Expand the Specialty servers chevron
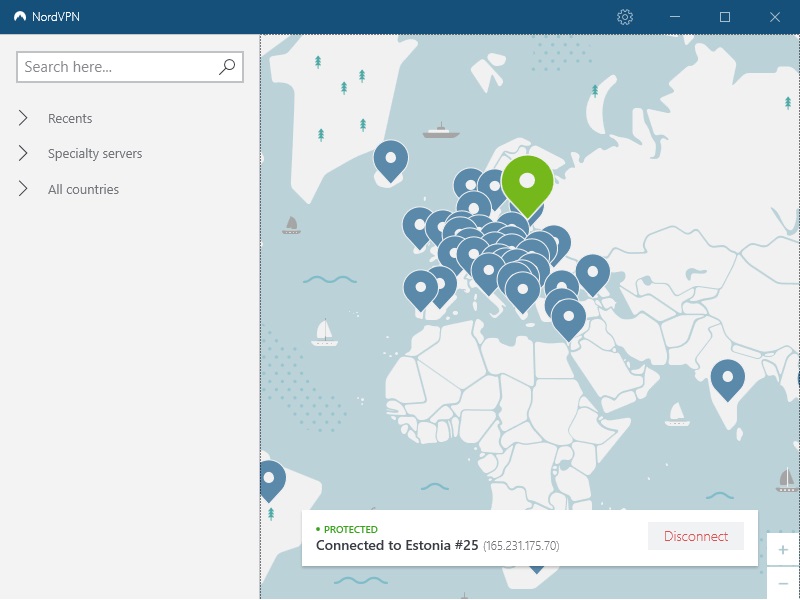 (22, 153)
